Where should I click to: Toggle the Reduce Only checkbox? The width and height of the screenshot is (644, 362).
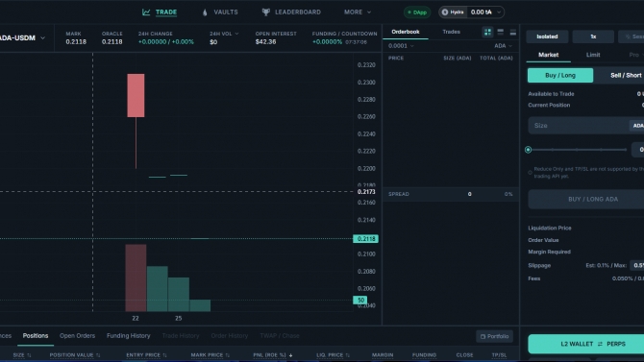pos(530,173)
